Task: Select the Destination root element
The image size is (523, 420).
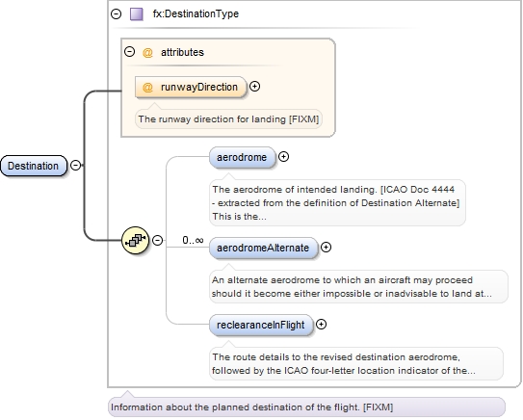Action: click(x=34, y=166)
